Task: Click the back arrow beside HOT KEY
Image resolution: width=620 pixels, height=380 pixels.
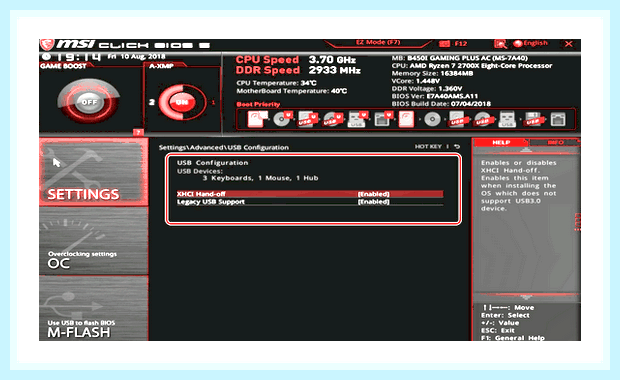Action: pos(457,146)
